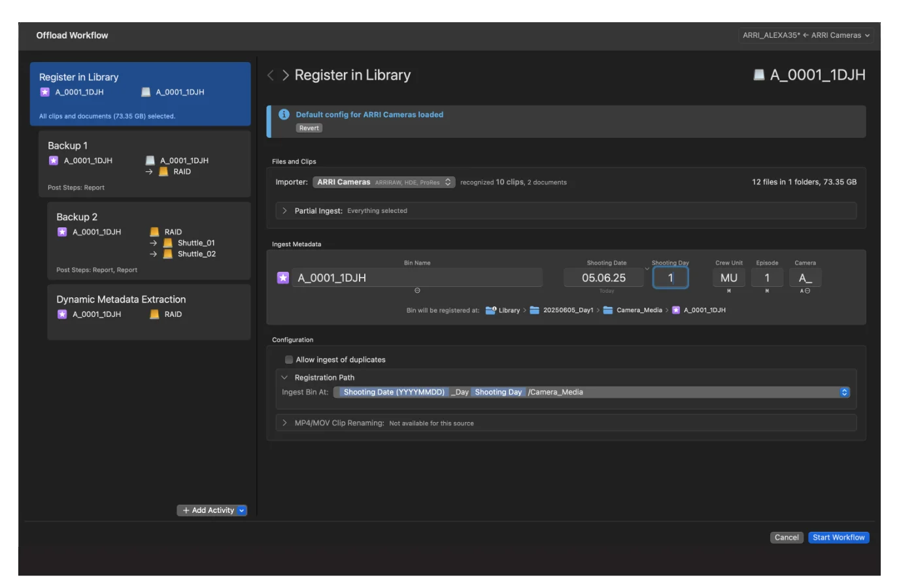Screen dimensions: 899x588
Task: Open the Ingest Bin At path dropdown
Action: (844, 392)
